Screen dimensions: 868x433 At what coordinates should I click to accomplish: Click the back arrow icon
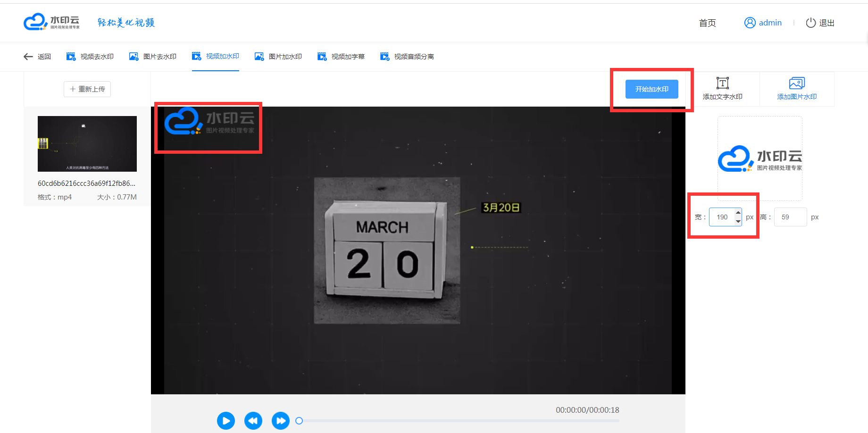28,57
